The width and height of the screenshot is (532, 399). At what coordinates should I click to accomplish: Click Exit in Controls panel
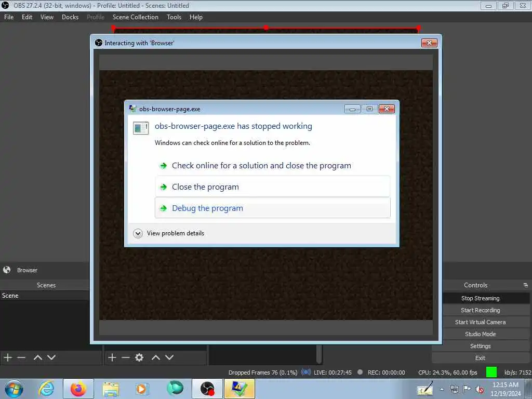[480, 357]
